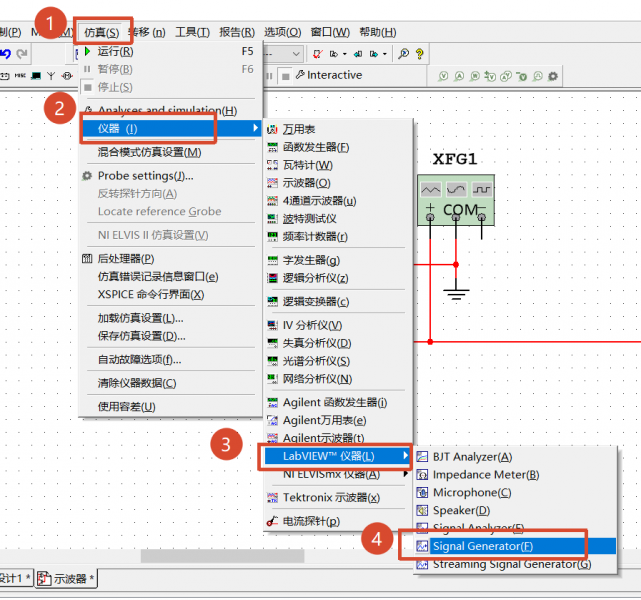Select Speaker(D) LabVIEW instrument

(x=515, y=510)
